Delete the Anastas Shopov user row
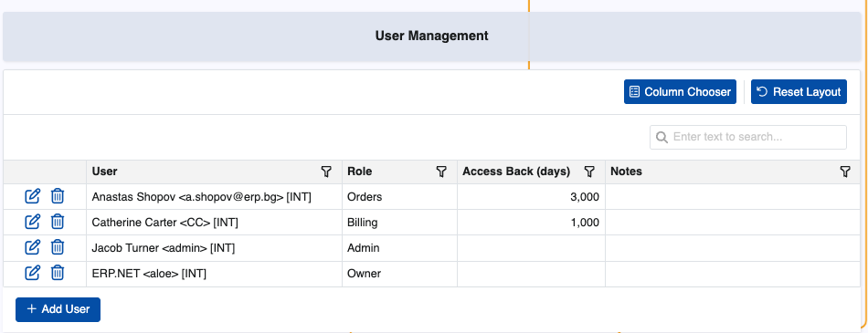868x333 pixels. [58, 196]
